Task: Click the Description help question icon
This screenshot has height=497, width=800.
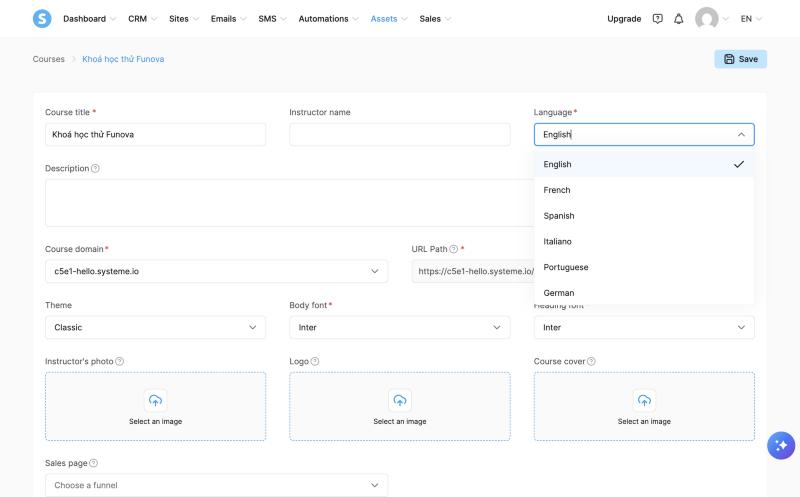Action: coord(95,168)
